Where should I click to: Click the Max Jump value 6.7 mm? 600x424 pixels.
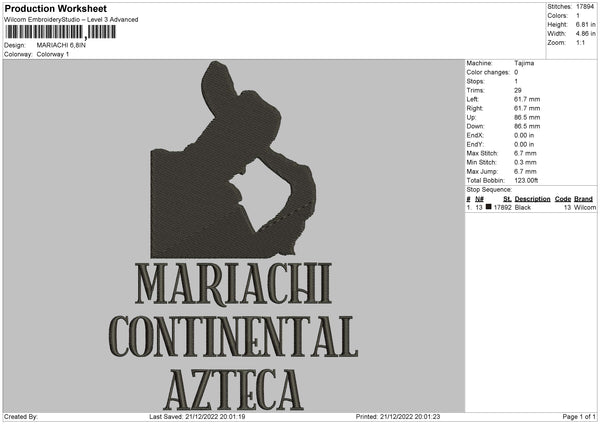pyautogui.click(x=525, y=172)
